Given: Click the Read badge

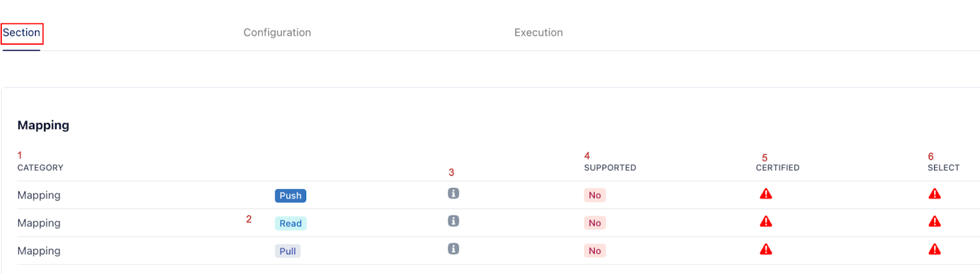Looking at the screenshot, I should 290,223.
